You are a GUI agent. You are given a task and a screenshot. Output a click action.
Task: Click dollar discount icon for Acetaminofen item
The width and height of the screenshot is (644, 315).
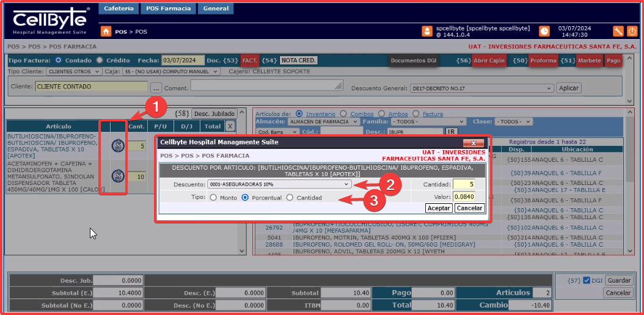pyautogui.click(x=119, y=176)
